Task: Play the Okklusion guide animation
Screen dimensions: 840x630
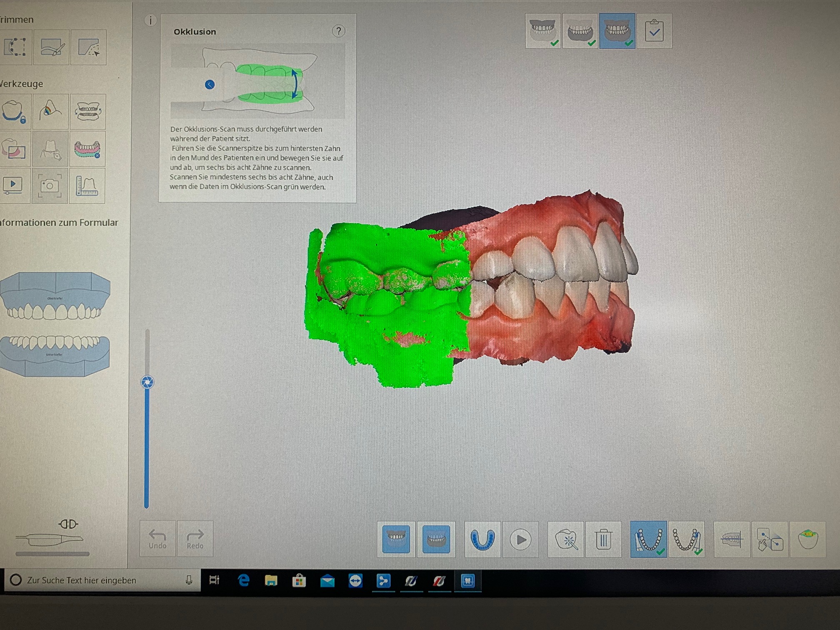Action: [x=210, y=85]
